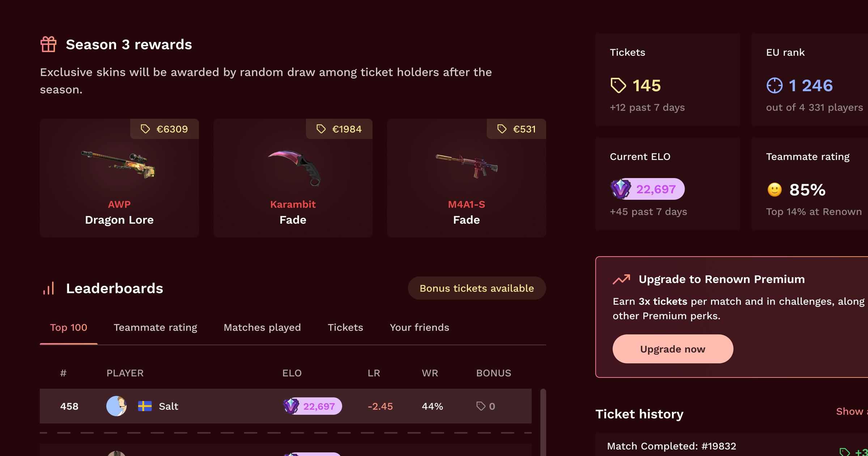Open the Your friends leaderboard tab
This screenshot has width=868, height=456.
click(x=420, y=327)
